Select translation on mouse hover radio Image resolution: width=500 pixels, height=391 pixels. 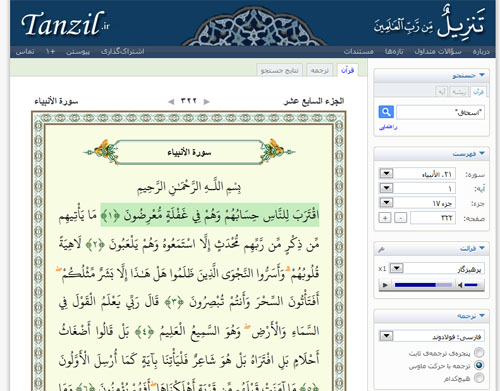coord(479,365)
